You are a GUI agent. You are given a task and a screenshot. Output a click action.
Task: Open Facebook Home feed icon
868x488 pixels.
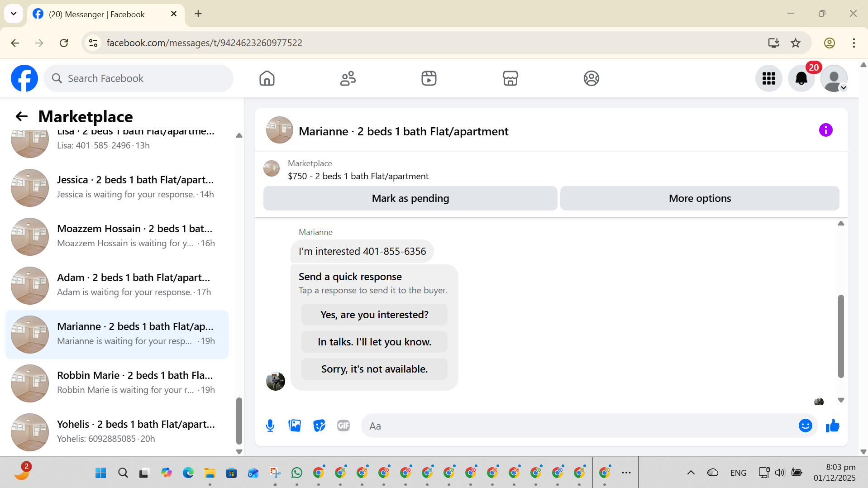click(267, 78)
